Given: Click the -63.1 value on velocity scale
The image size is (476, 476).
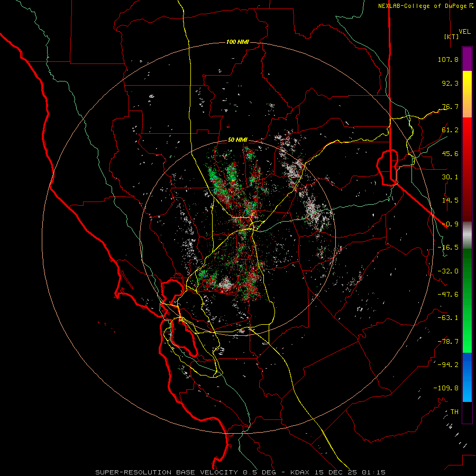Looking at the screenshot, I should [x=448, y=318].
